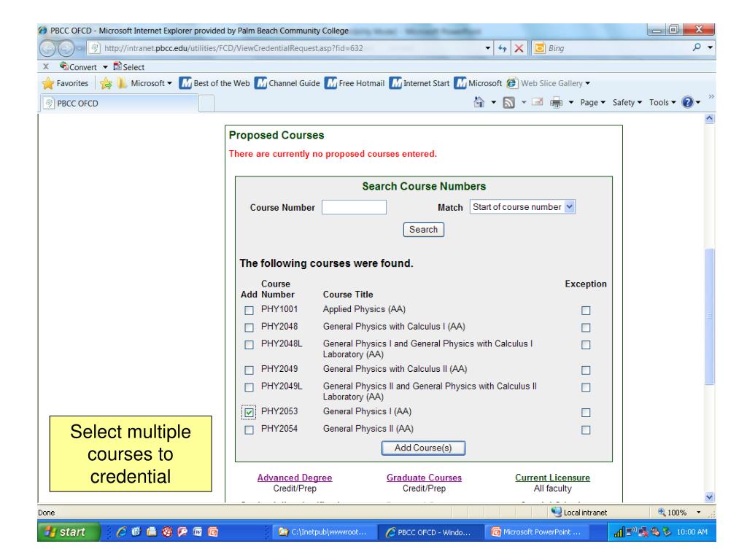Check the Add box for PHY2049L
747x560 pixels.
click(249, 387)
